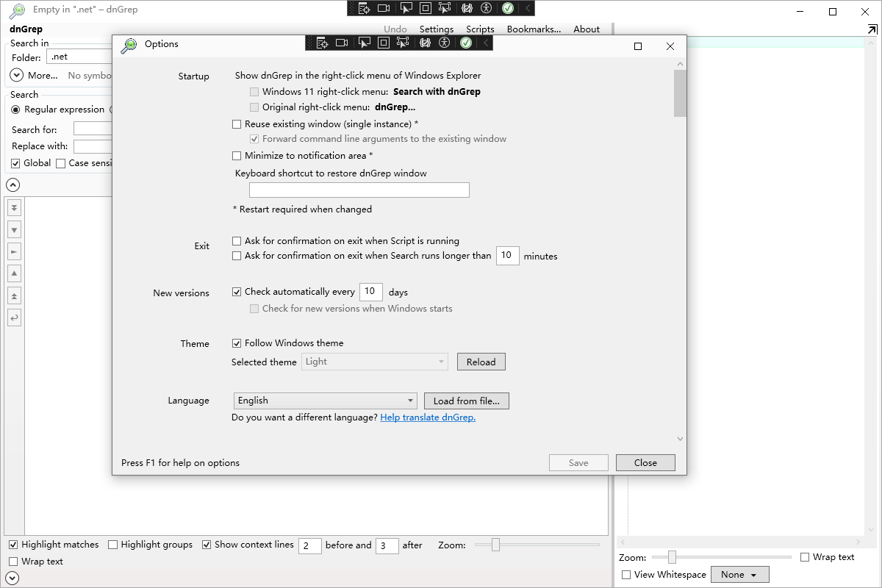The image size is (882, 588).
Task: Click the minutes value field showing 10
Action: (508, 256)
